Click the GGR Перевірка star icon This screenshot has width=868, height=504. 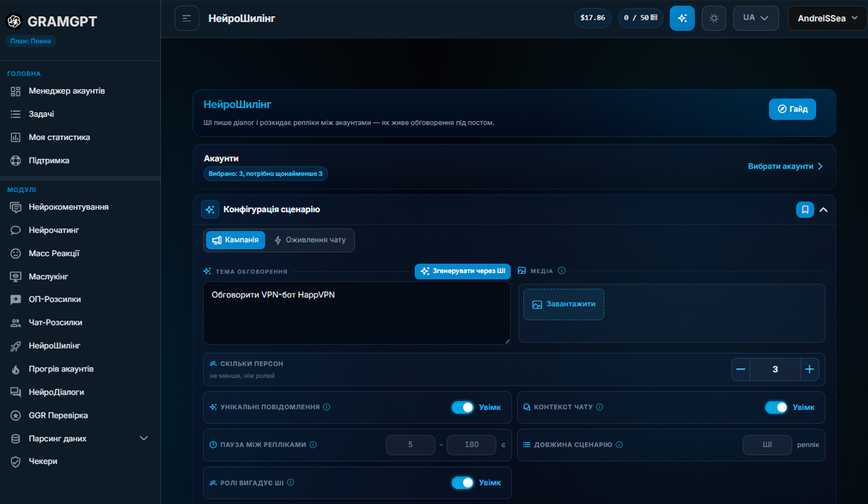click(x=15, y=415)
